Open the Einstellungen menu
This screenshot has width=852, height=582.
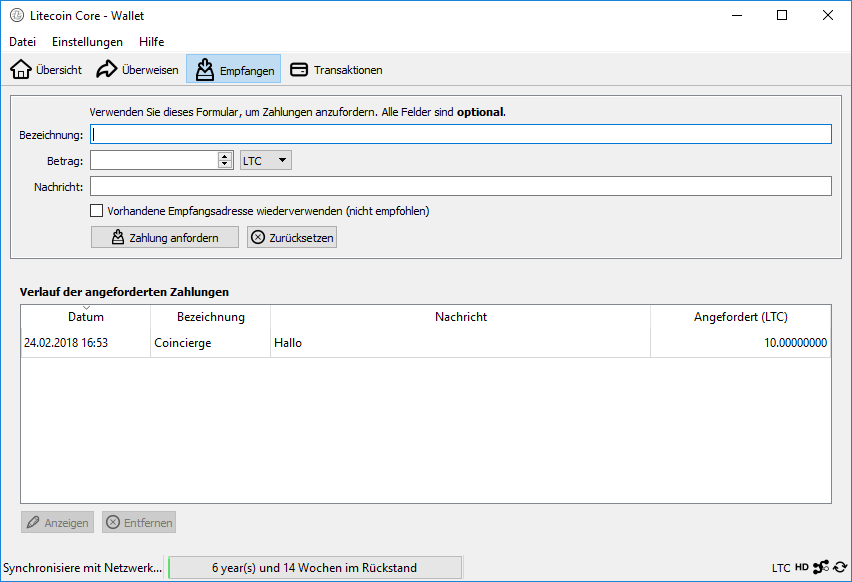[87, 42]
